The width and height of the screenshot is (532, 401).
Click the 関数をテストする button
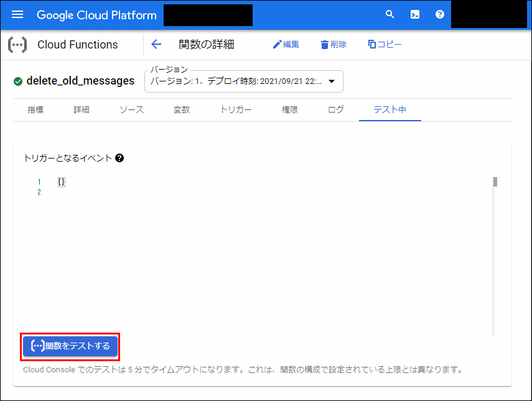(x=70, y=346)
